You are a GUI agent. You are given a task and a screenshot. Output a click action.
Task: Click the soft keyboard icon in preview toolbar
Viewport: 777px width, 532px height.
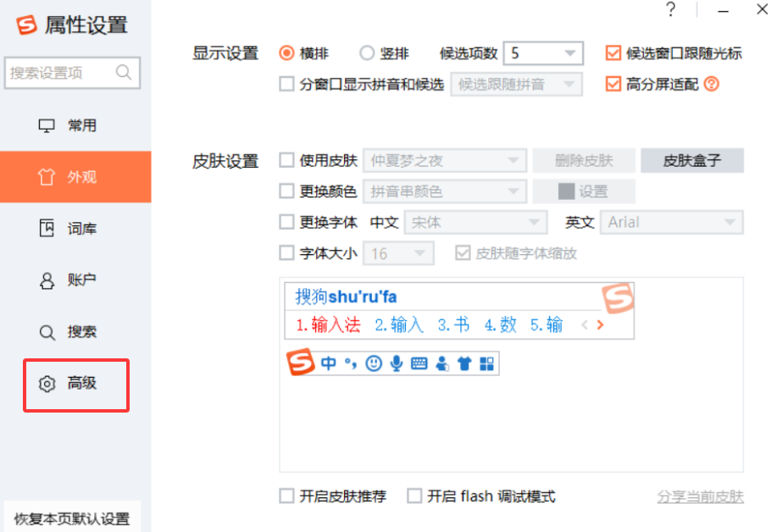click(419, 363)
